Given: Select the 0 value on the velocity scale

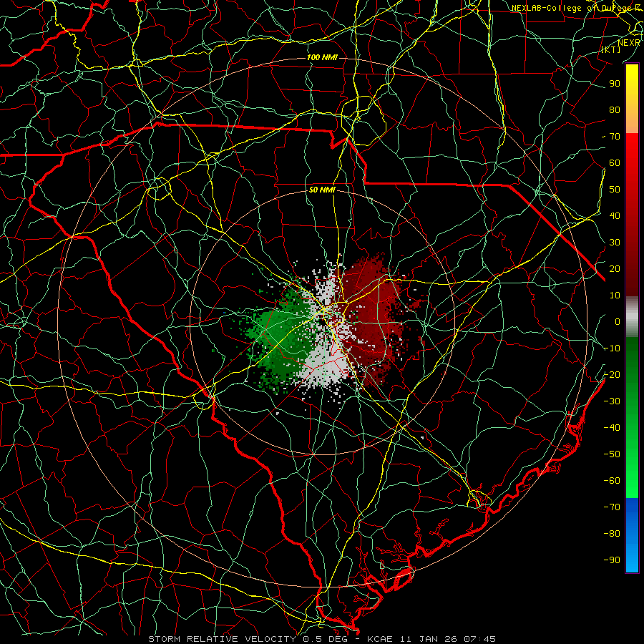Looking at the screenshot, I should point(618,321).
